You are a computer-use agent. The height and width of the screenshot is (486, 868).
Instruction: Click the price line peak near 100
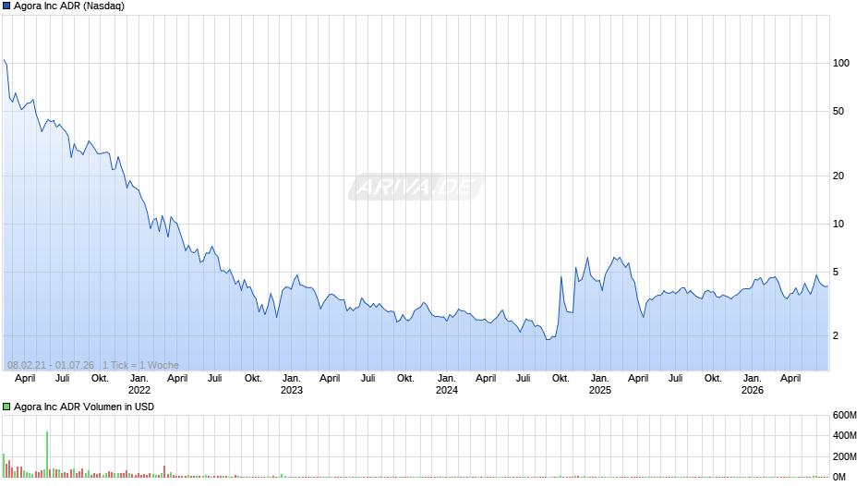click(x=5, y=60)
